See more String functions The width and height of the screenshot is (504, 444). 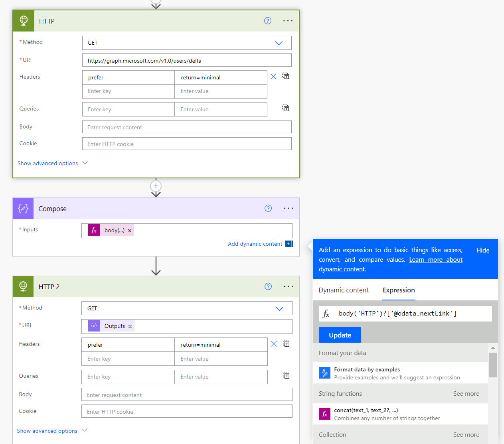click(466, 394)
